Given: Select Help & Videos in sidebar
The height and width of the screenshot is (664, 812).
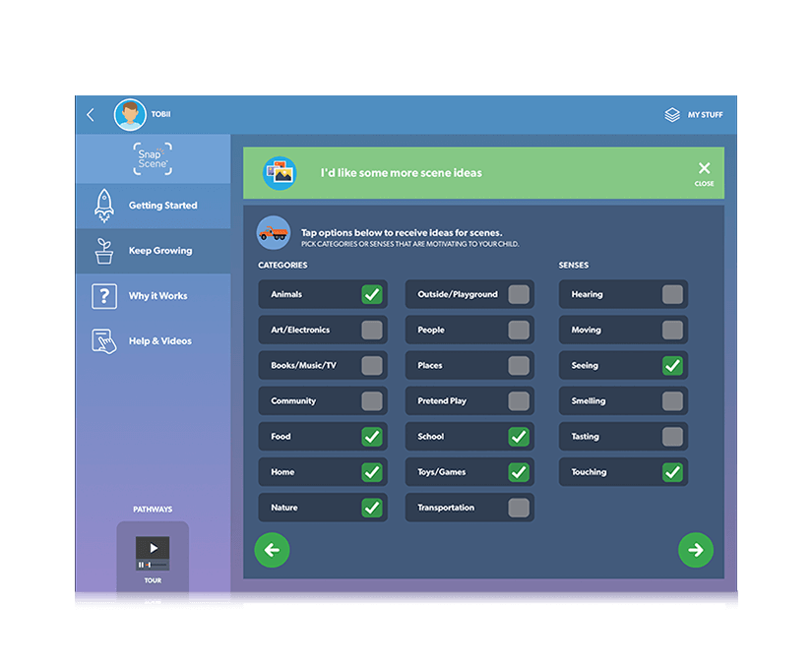Looking at the screenshot, I should coord(160,341).
